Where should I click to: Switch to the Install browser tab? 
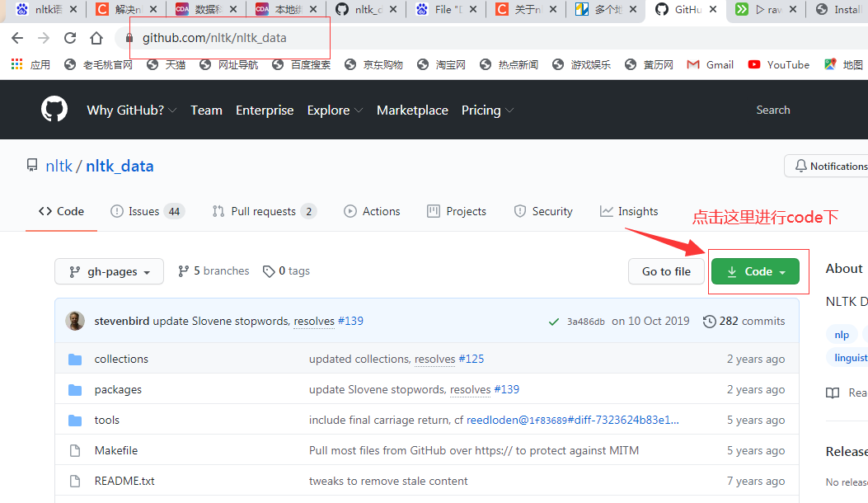838,9
